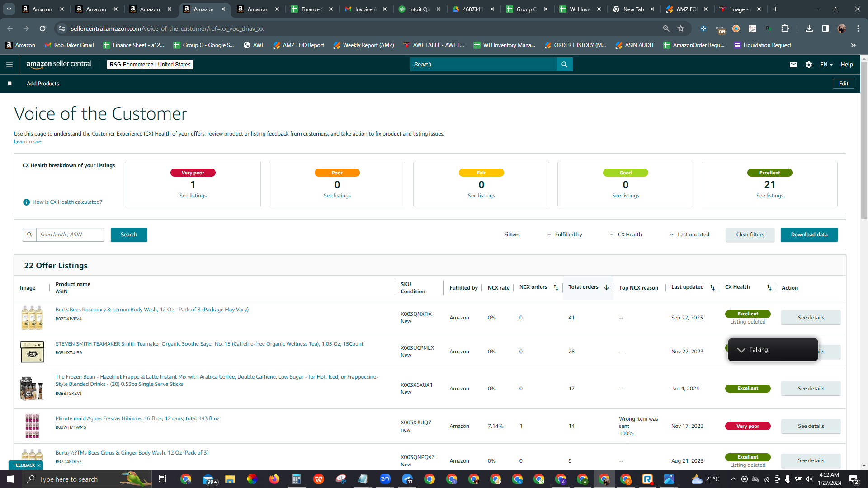Click the Search title, ASIN input field

(70, 235)
